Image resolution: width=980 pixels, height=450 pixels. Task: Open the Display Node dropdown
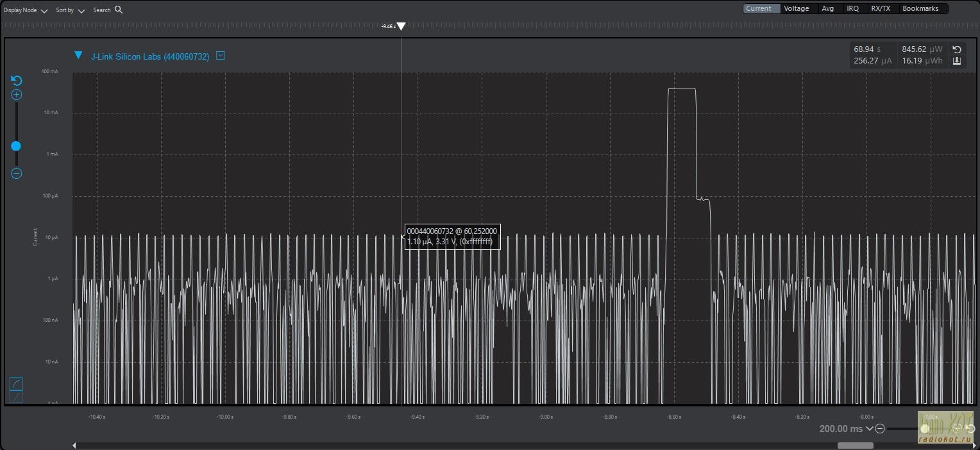(x=44, y=11)
